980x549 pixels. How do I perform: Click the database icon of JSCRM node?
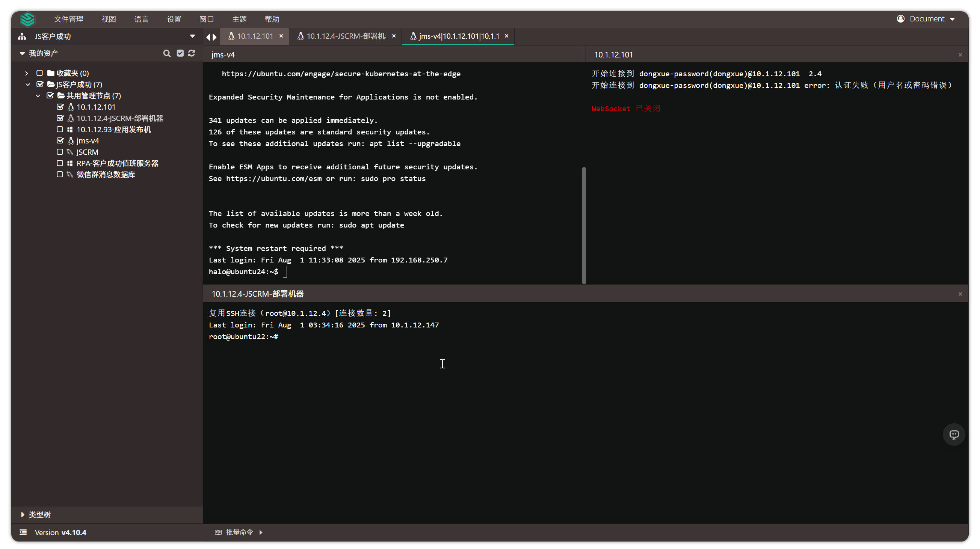click(69, 152)
